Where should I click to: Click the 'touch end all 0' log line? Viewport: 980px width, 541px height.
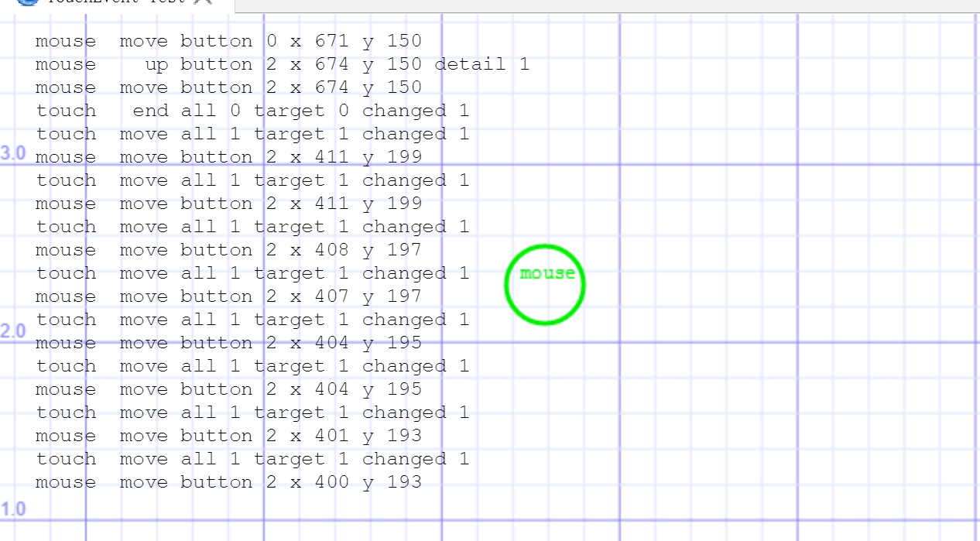[x=252, y=111]
